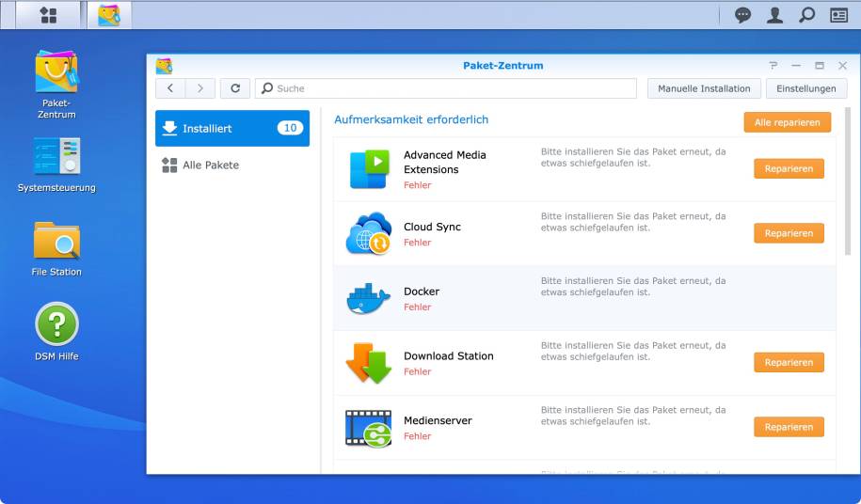Go forward with the right arrow button
This screenshot has height=504, width=861.
pyautogui.click(x=199, y=88)
